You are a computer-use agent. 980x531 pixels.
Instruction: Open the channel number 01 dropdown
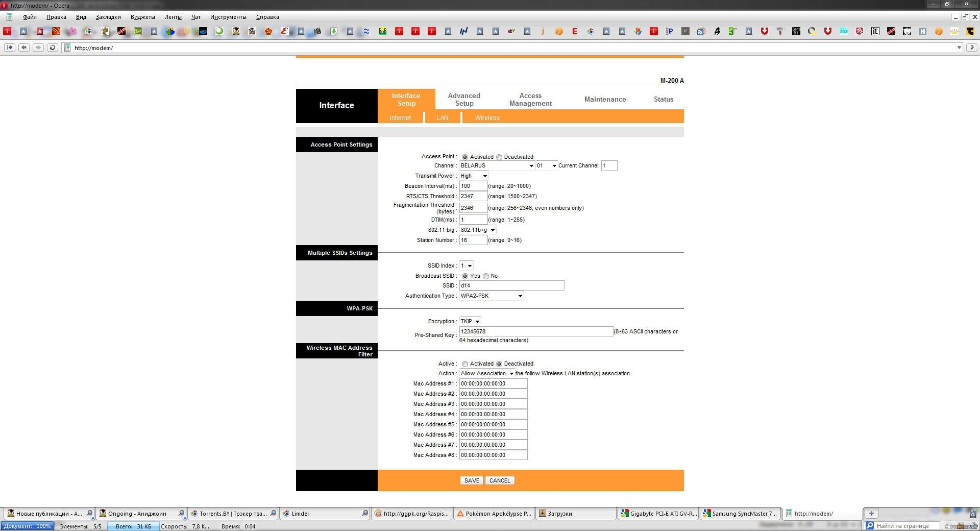coord(547,165)
